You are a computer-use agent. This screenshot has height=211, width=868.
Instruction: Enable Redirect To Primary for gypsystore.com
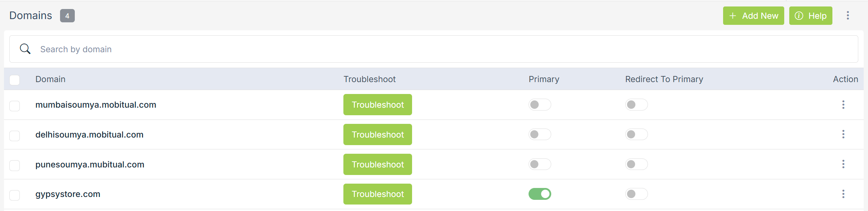pos(636,194)
